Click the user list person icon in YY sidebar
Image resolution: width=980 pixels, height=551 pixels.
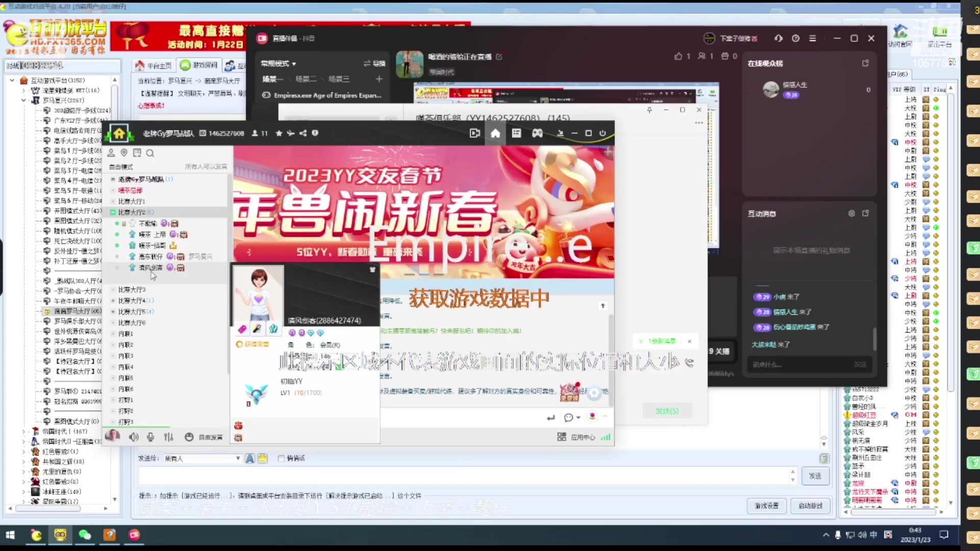pos(111,153)
